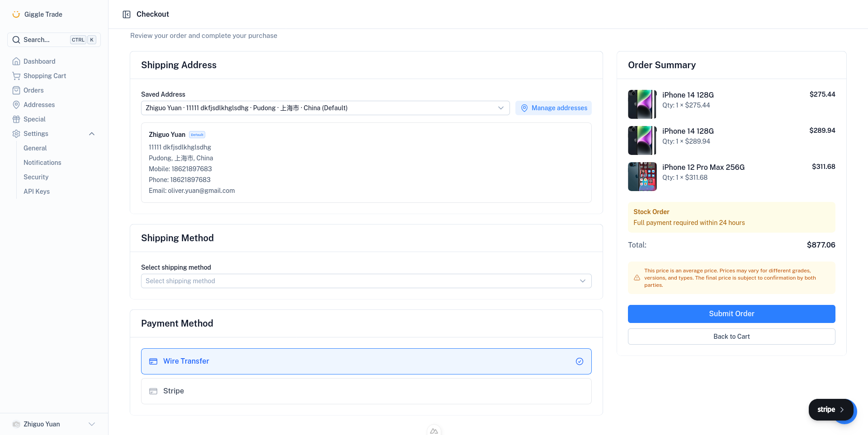This screenshot has width=868, height=435.
Task: Select Stripe as payment method
Action: tap(366, 391)
